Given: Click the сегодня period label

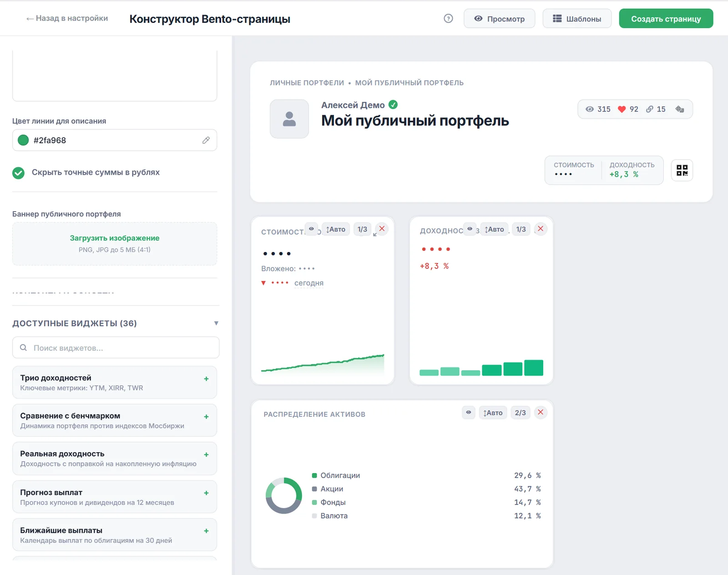Looking at the screenshot, I should pyautogui.click(x=309, y=283).
